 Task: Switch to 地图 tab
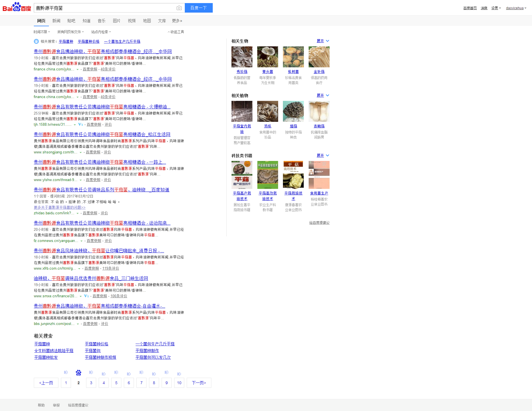(x=147, y=21)
